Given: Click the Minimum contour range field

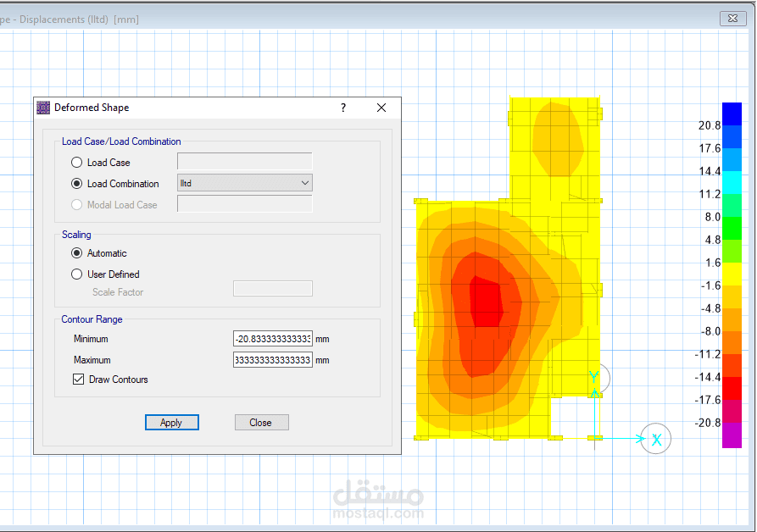Looking at the screenshot, I should 273,339.
